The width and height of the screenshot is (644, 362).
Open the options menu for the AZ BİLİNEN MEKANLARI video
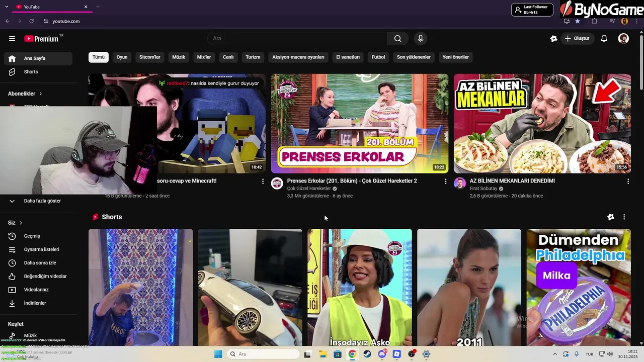coord(628,182)
